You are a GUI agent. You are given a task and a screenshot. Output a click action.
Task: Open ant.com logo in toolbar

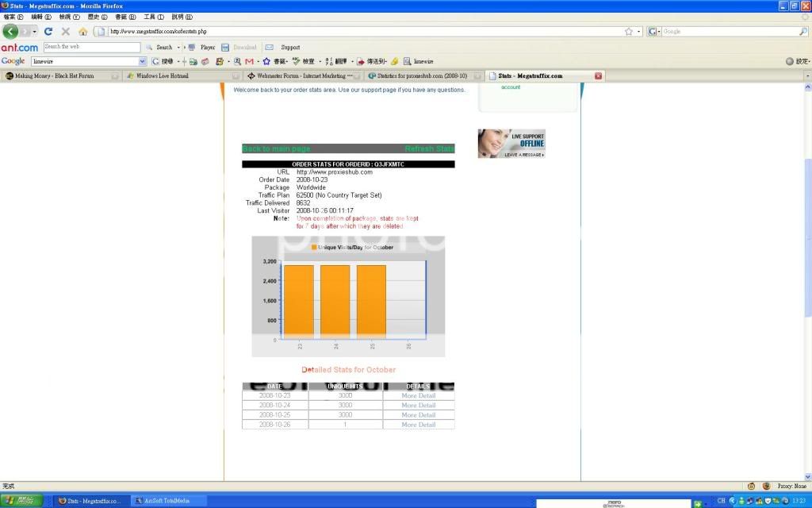[20, 47]
